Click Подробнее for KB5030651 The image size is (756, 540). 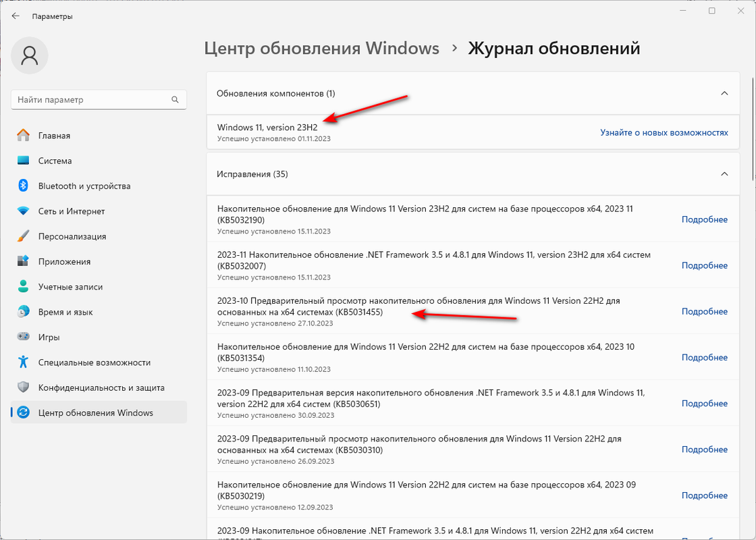click(705, 403)
